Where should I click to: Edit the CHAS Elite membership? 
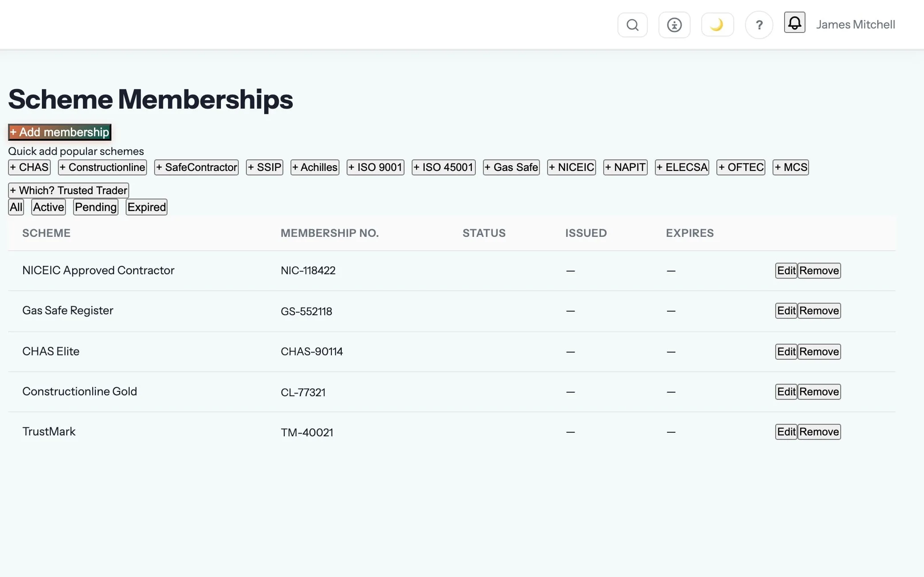tap(786, 352)
